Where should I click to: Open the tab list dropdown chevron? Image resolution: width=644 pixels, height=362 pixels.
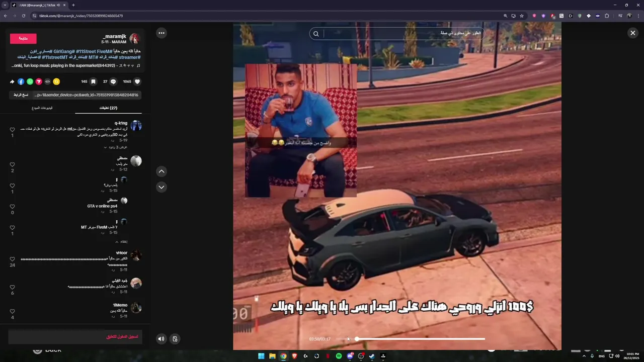click(x=5, y=5)
